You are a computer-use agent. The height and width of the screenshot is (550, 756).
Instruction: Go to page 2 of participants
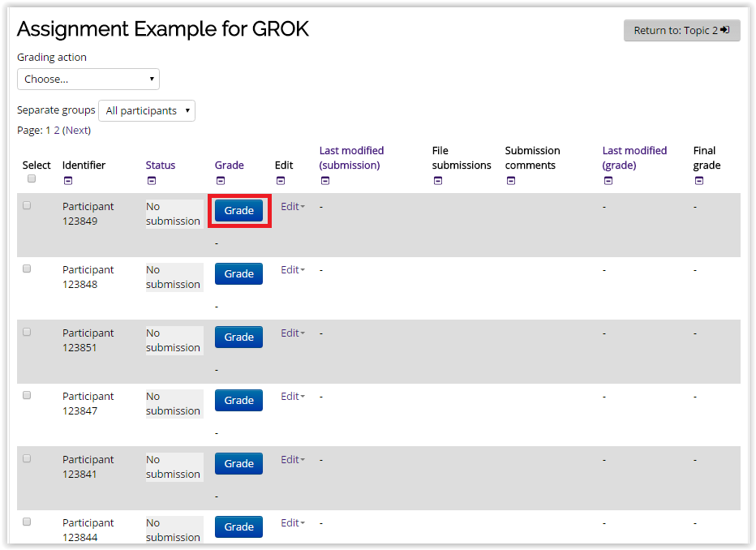click(57, 130)
